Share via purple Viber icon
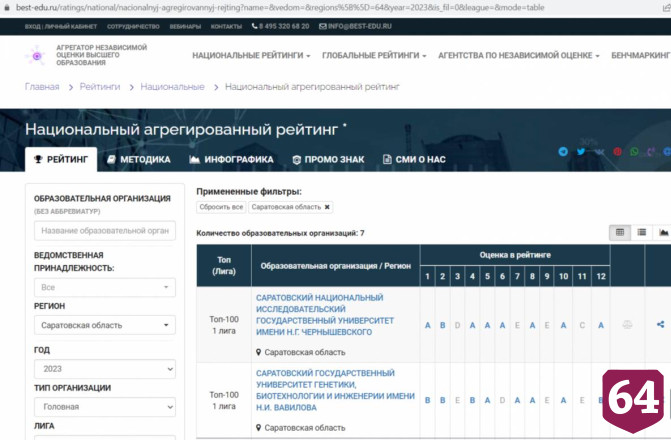 (x=651, y=152)
